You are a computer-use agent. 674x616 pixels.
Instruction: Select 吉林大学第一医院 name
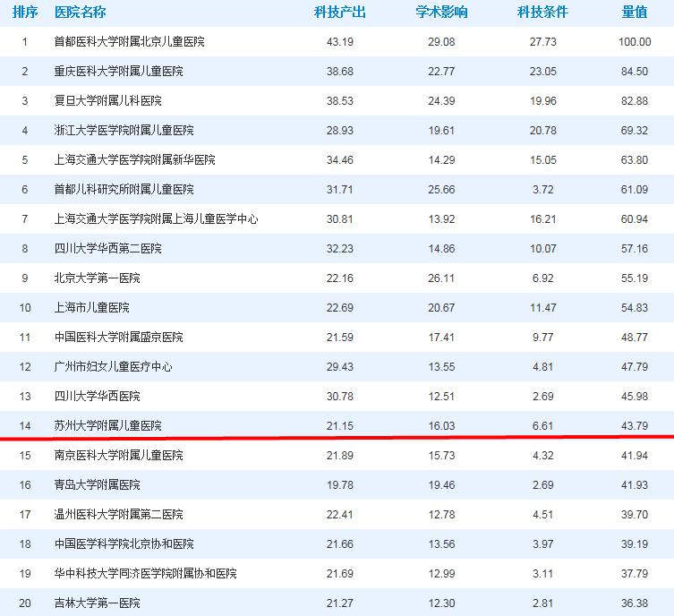pyautogui.click(x=98, y=603)
